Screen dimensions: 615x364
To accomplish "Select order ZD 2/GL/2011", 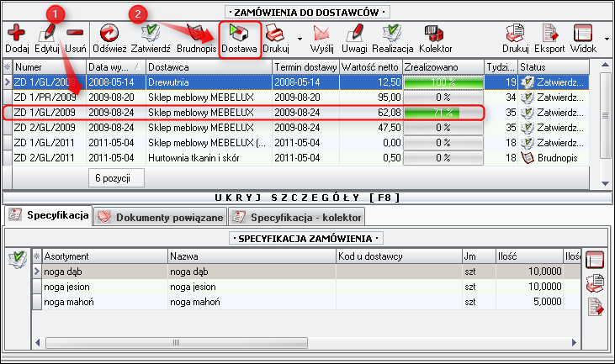I will coord(296,158).
